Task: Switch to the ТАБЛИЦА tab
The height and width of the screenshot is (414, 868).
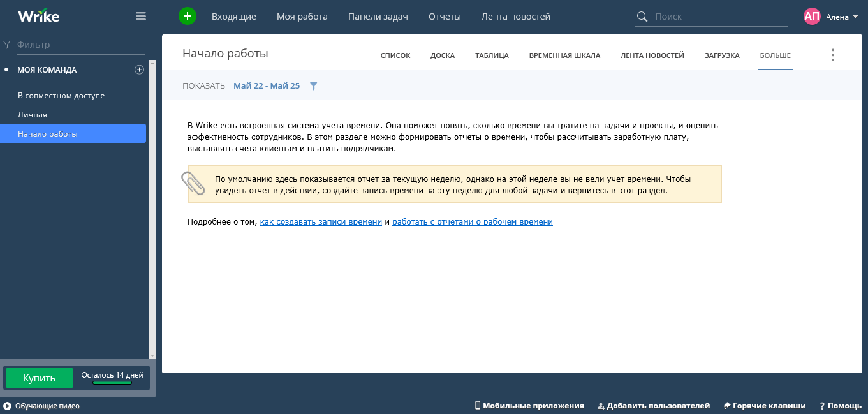Action: tap(492, 55)
